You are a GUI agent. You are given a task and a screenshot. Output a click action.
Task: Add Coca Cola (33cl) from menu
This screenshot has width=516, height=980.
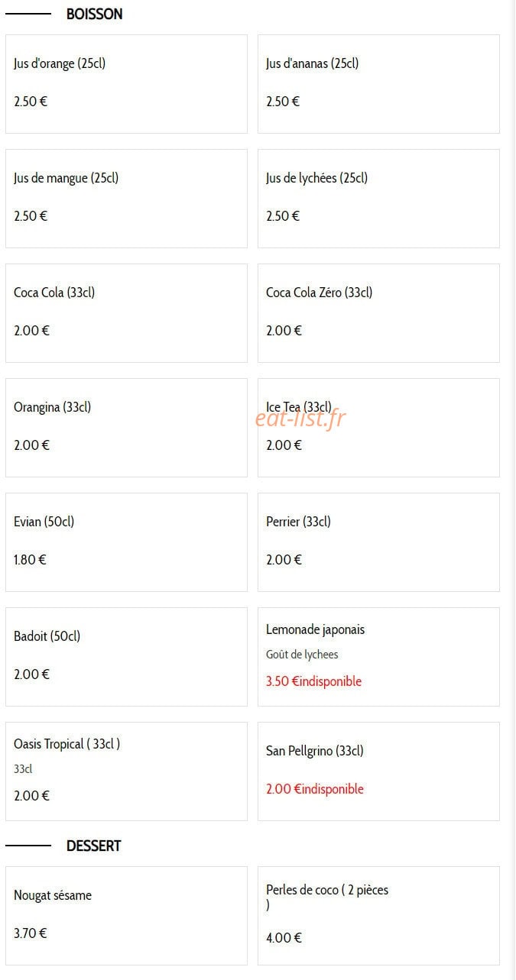[126, 313]
